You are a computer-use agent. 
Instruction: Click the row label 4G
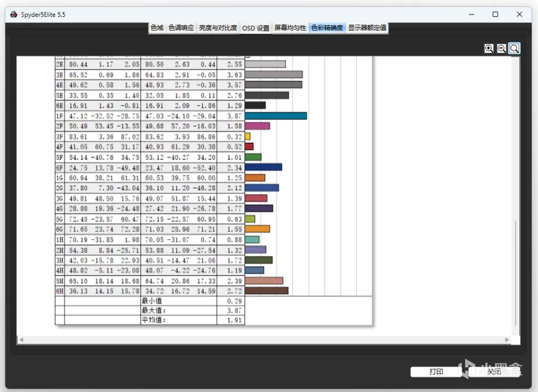coord(60,209)
